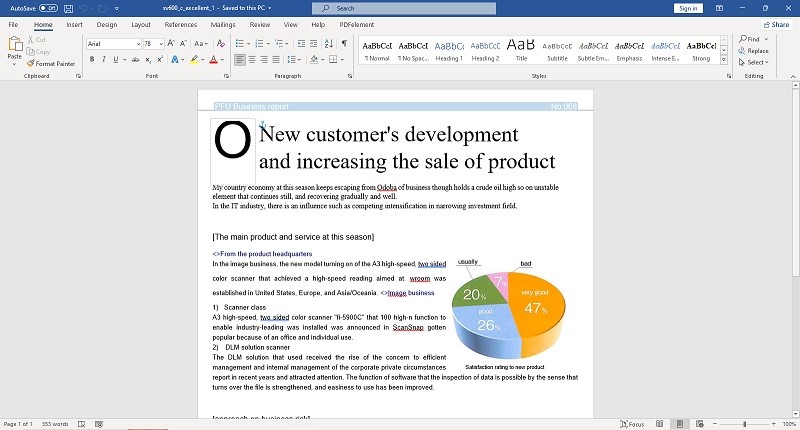Screen dimensions: 800x430
Task: Open the Layout tab
Action: pos(141,24)
